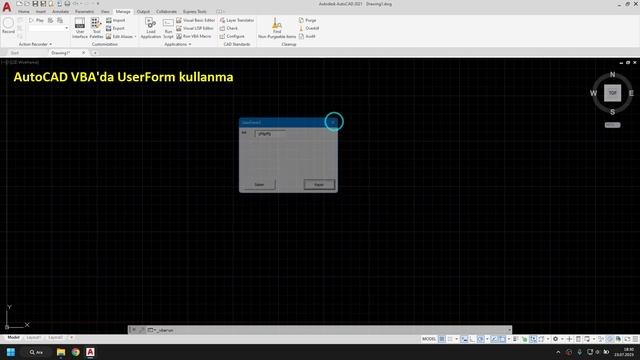Click Configure in CAD Standards panel
Viewport: 640px width, 360px height.
(232, 36)
